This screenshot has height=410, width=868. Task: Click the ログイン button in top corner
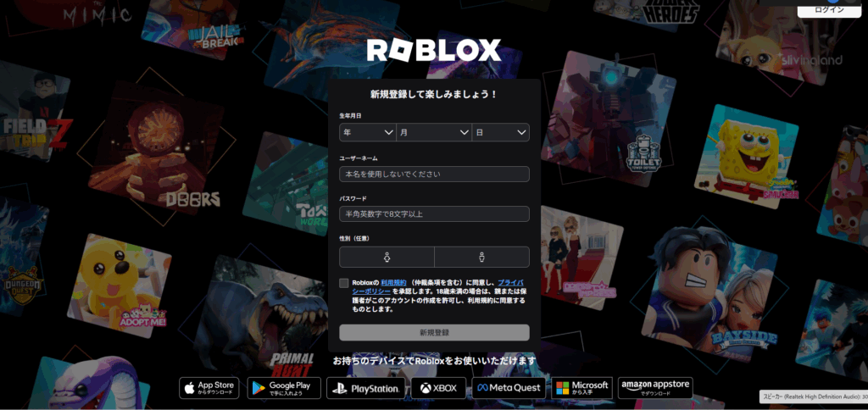tap(828, 9)
